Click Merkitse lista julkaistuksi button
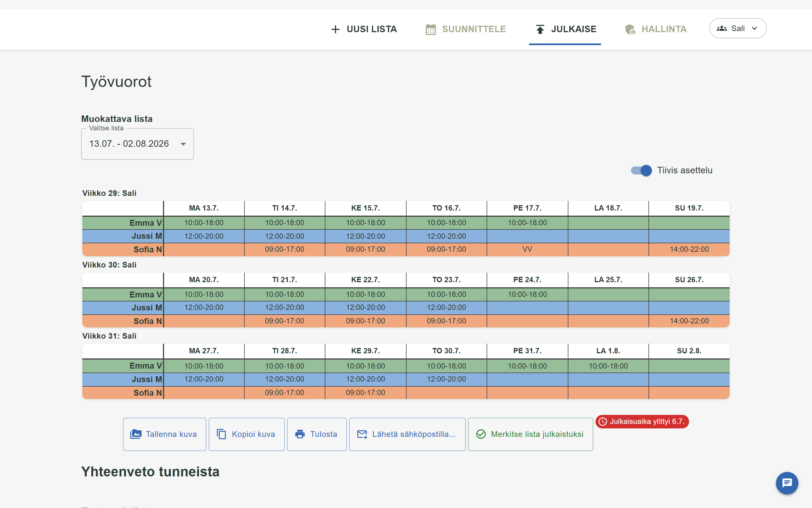Viewport: 812px width, 508px height. click(x=531, y=434)
